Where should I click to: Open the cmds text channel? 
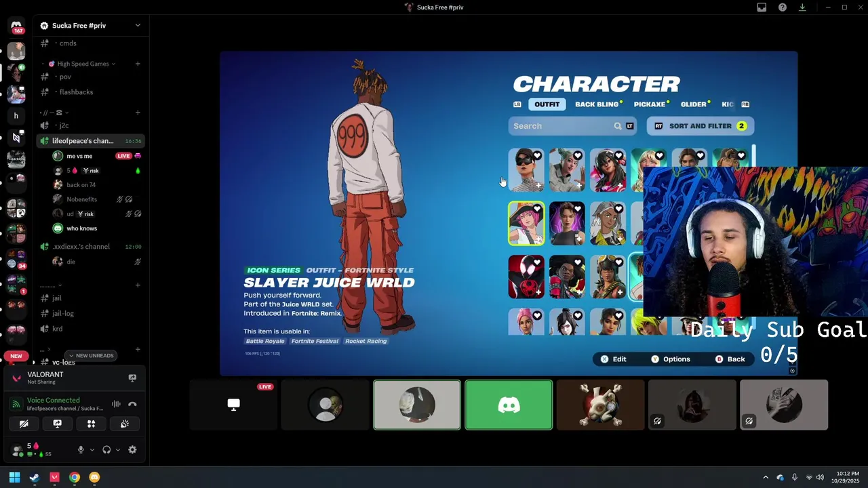point(91,43)
